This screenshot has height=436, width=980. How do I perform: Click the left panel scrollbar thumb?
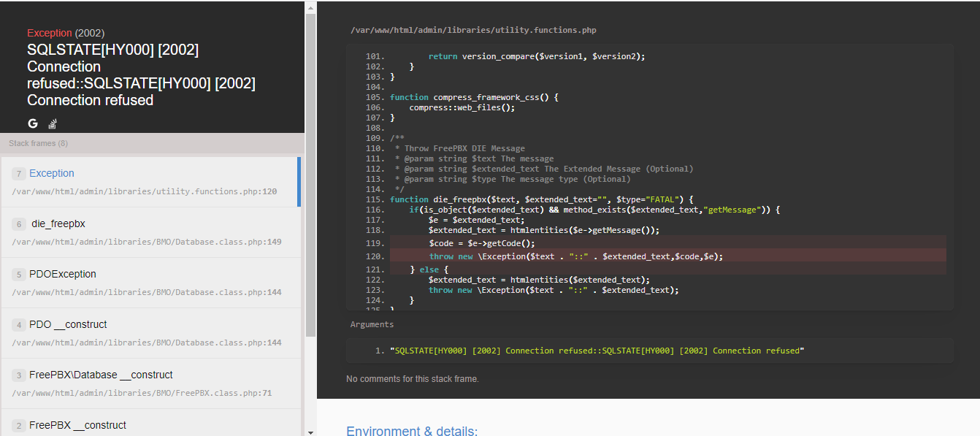310,175
